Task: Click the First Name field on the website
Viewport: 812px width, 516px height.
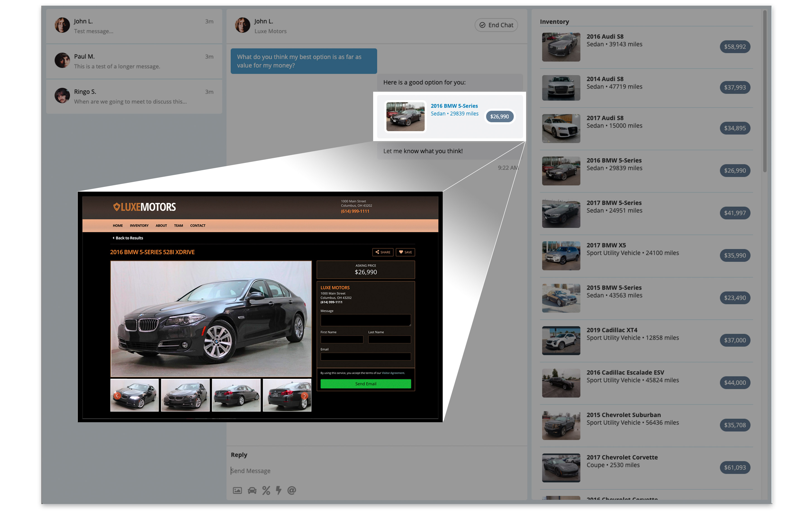Action: click(x=342, y=339)
